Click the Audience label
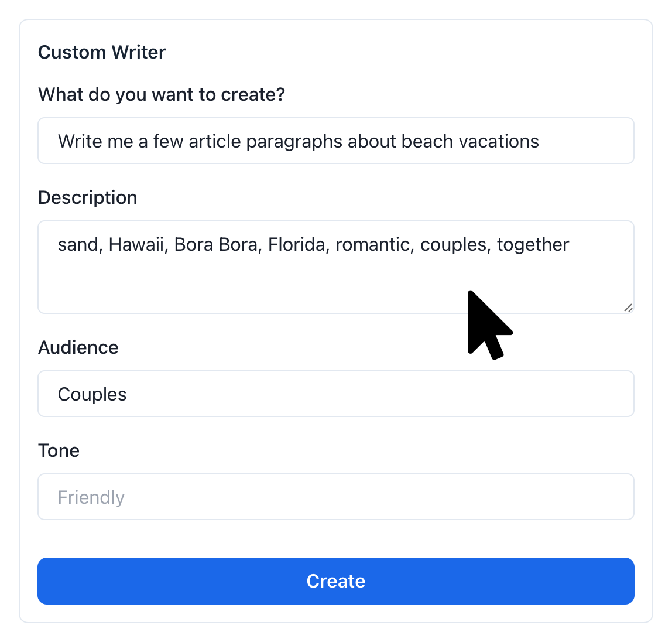672x642 pixels. point(78,347)
